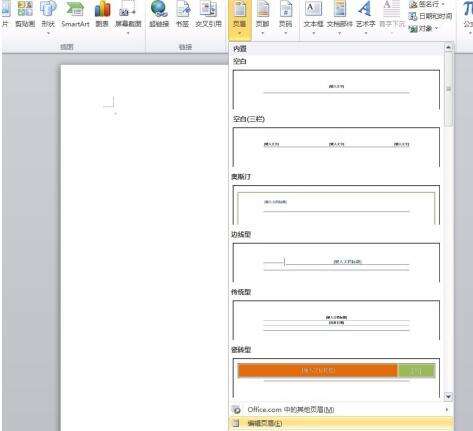473x431 pixels.
Task: Open the 页脚 footer gallery
Action: pos(262,18)
